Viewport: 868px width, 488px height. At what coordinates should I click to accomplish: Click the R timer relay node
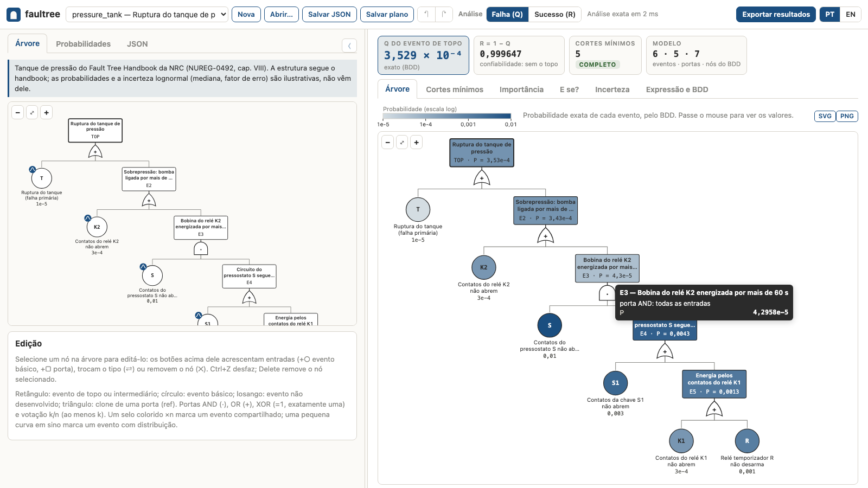tap(747, 441)
